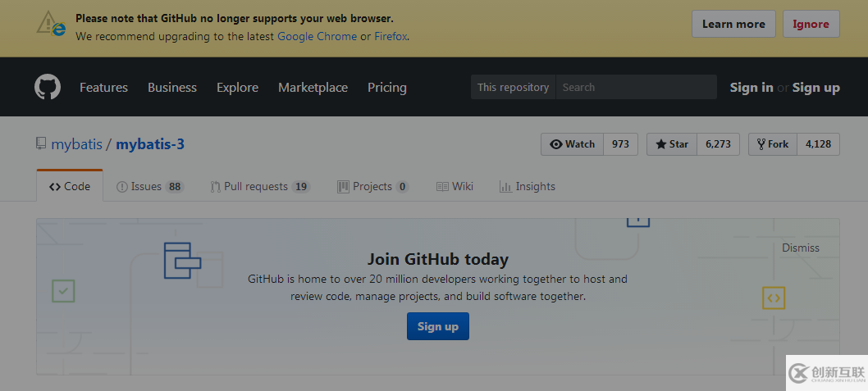This screenshot has width=868, height=391.
Task: Select the Code tab
Action: [x=70, y=186]
